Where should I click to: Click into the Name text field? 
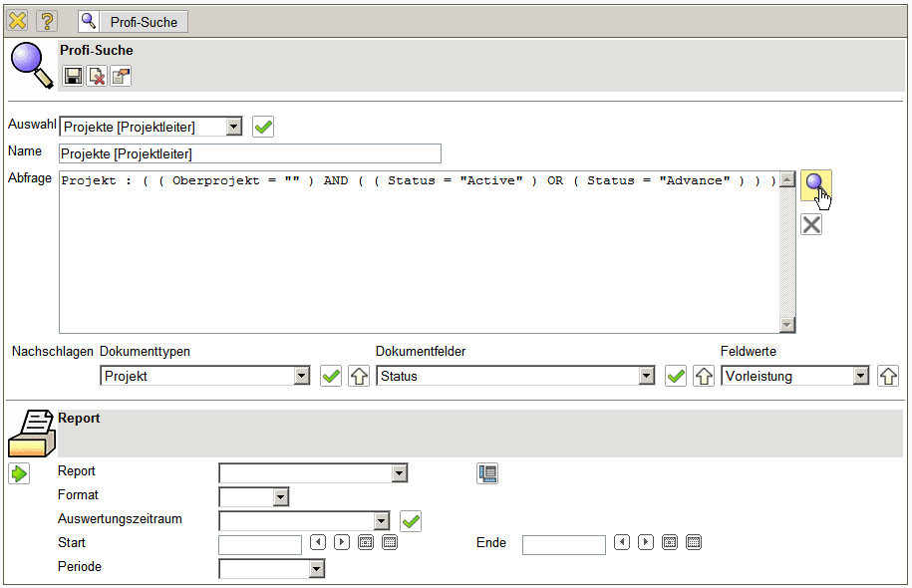click(x=249, y=153)
